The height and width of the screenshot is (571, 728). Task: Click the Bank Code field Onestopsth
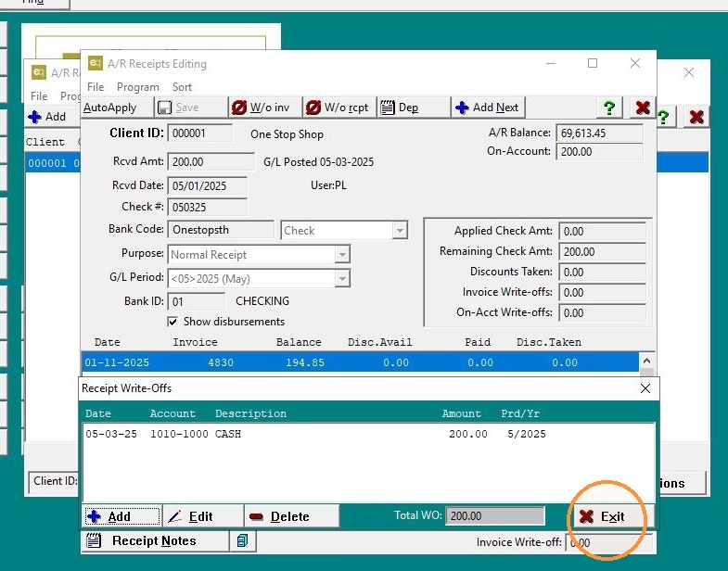pos(221,230)
